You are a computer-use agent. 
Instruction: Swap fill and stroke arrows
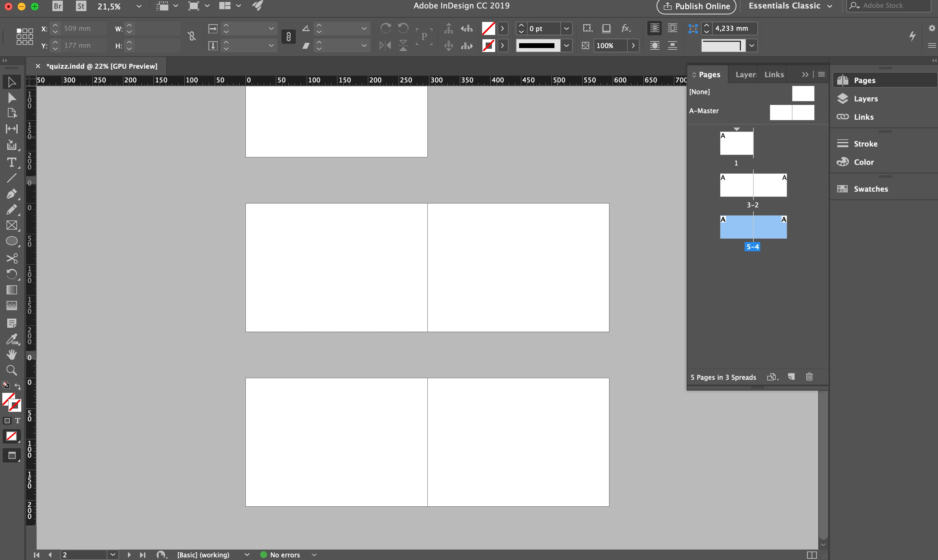tap(18, 386)
